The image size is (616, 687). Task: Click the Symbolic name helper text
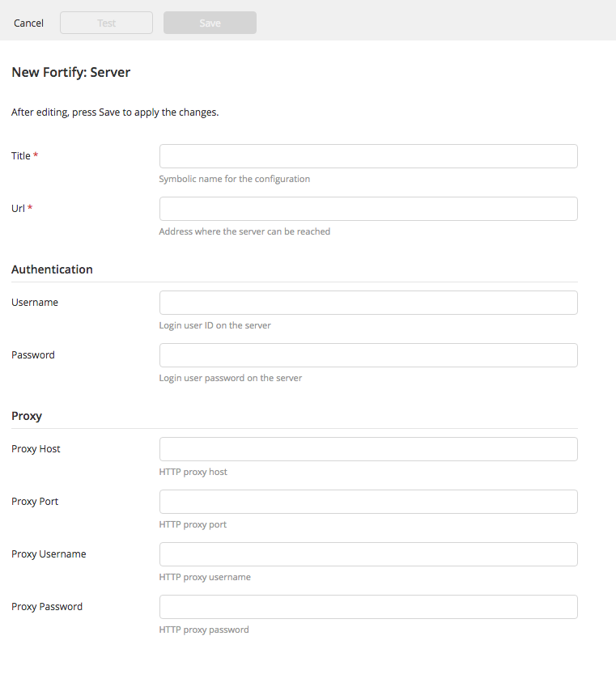pyautogui.click(x=234, y=178)
